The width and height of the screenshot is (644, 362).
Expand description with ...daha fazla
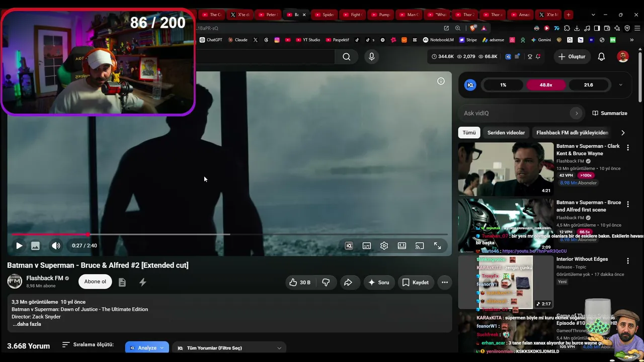click(27, 324)
